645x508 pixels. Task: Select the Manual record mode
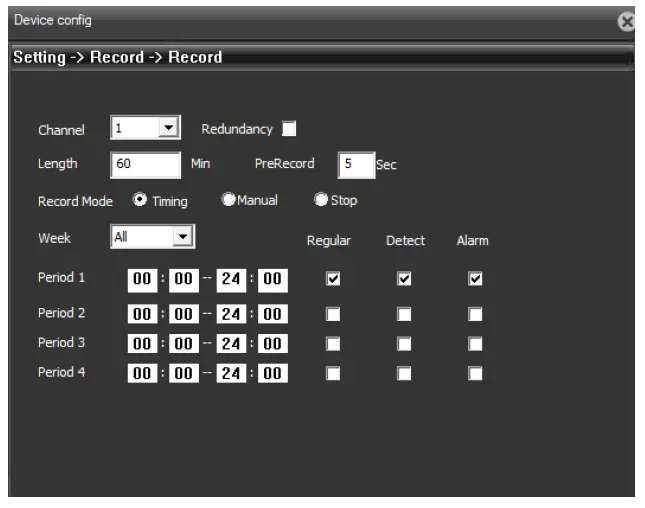tap(228, 199)
